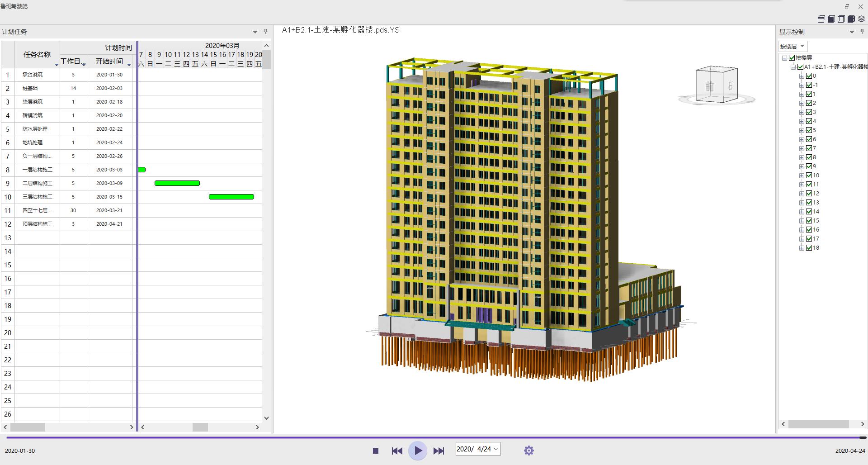
Task: Restore down the application window
Action: (x=847, y=6)
